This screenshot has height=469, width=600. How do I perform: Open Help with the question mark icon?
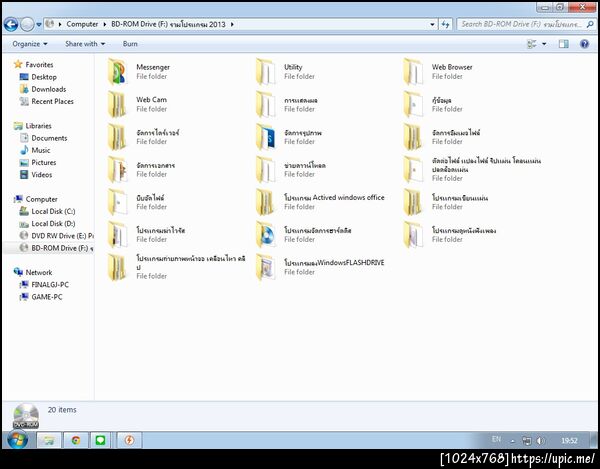pyautogui.click(x=584, y=44)
